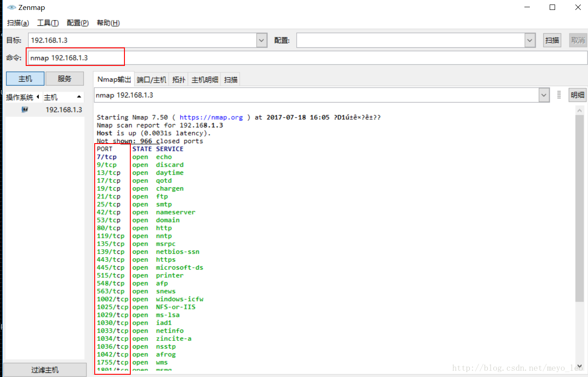Image resolution: width=588 pixels, height=377 pixels.
Task: Click the 'ftp' service name
Action: coord(162,196)
